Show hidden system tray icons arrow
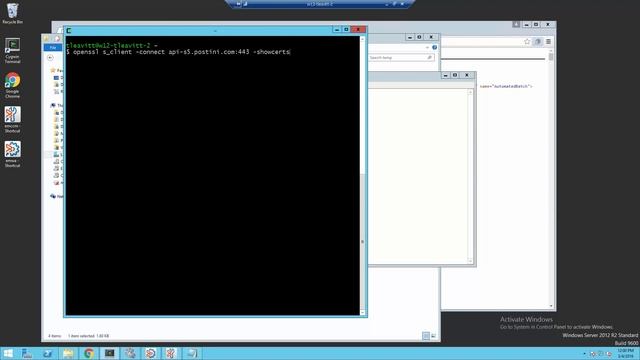 point(584,353)
